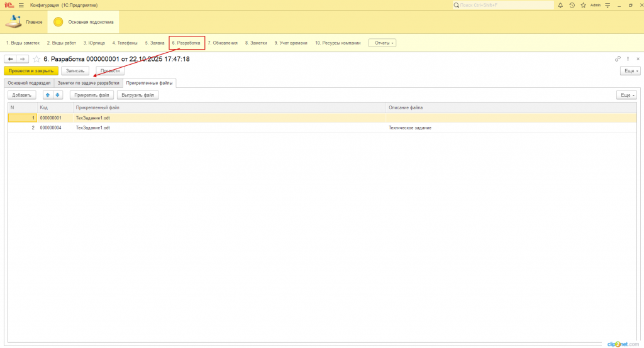Viewport: 644px width, 348px height.
Task: Open notifications bell icon
Action: pyautogui.click(x=560, y=5)
